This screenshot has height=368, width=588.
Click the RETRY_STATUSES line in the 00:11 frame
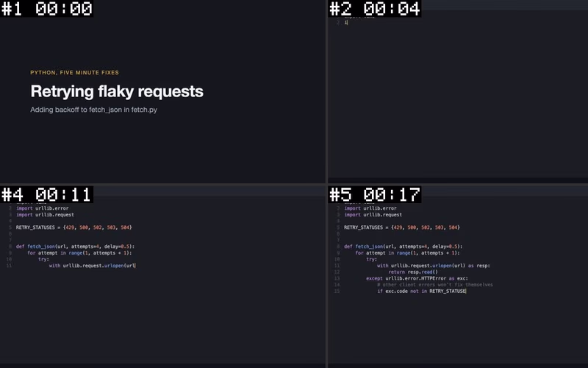(74, 227)
